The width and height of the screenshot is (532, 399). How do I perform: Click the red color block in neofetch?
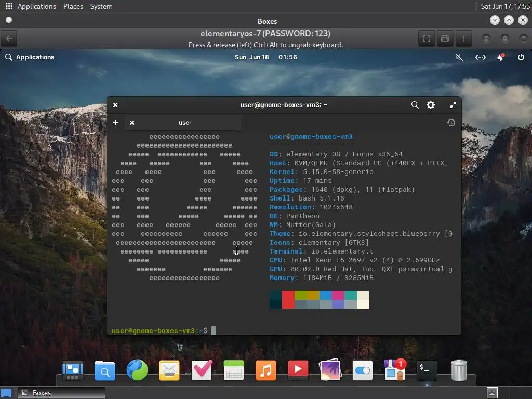coord(288,300)
